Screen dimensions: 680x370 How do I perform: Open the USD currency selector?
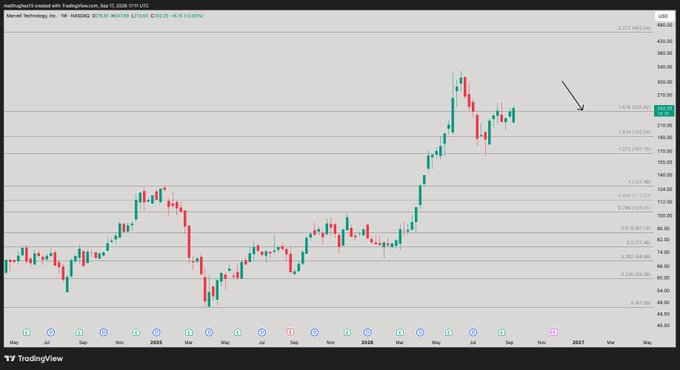pyautogui.click(x=663, y=16)
